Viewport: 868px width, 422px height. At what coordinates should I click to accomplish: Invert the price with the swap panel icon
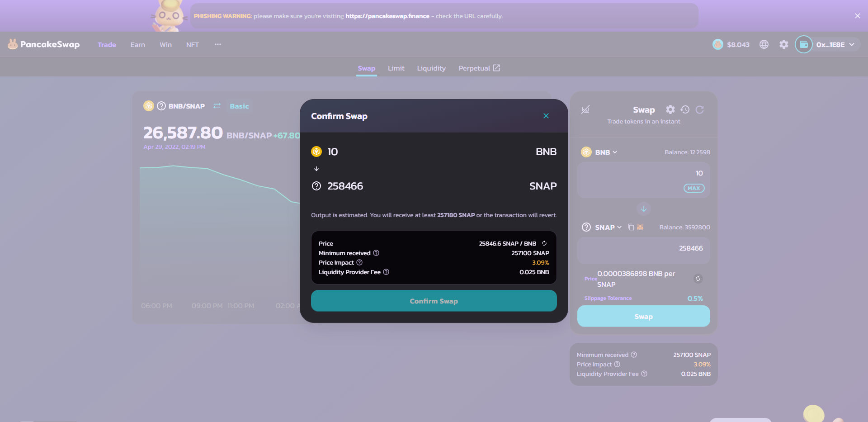click(x=698, y=279)
